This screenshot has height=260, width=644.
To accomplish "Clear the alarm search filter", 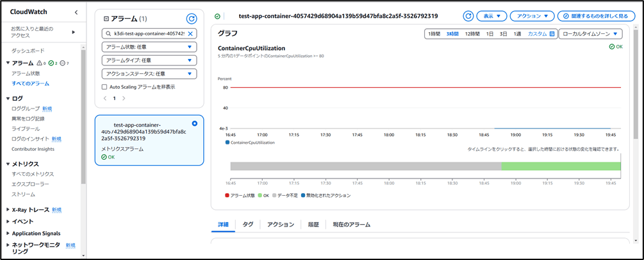I will point(190,34).
